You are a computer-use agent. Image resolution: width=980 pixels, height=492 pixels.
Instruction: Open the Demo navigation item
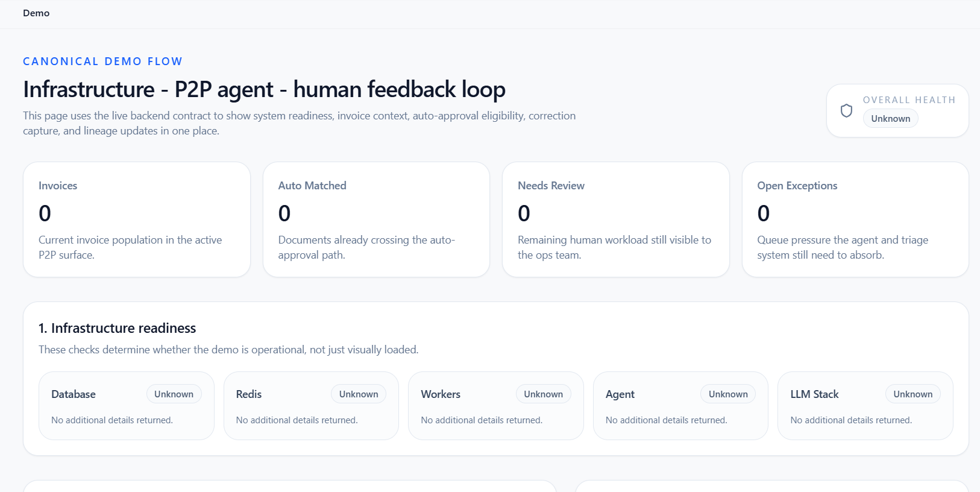pos(36,13)
